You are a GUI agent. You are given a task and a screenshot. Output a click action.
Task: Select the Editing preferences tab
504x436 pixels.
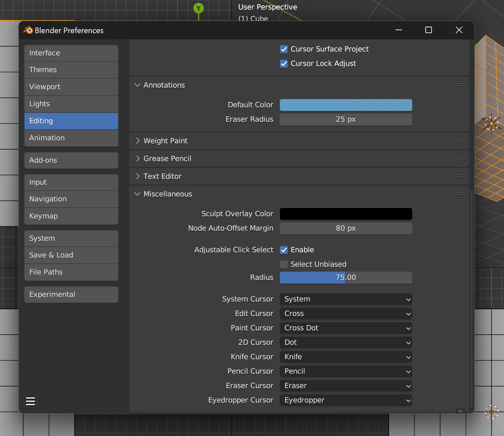71,121
